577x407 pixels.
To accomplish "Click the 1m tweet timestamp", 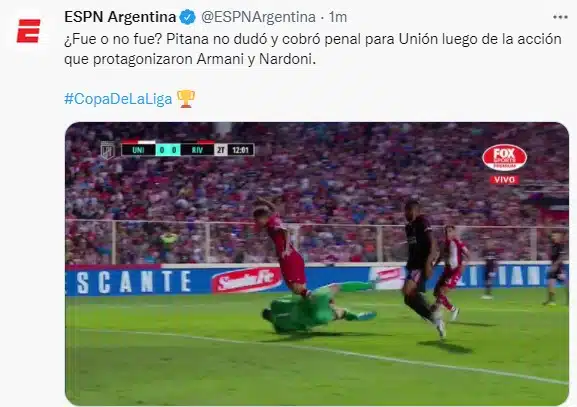I will point(337,17).
